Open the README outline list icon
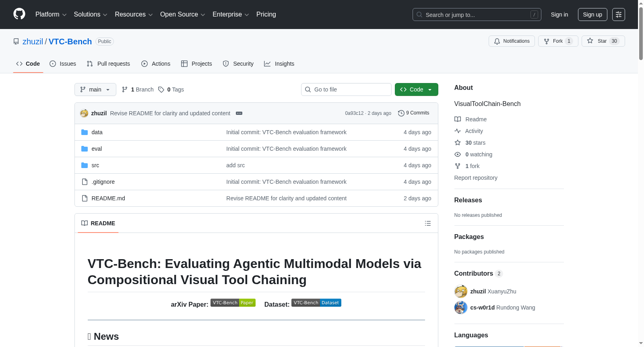The image size is (644, 347). (428, 223)
